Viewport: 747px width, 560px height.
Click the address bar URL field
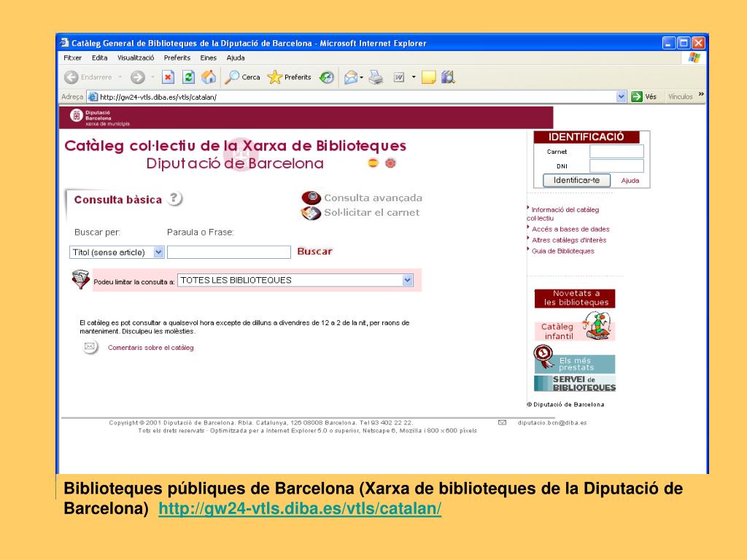tap(356, 97)
